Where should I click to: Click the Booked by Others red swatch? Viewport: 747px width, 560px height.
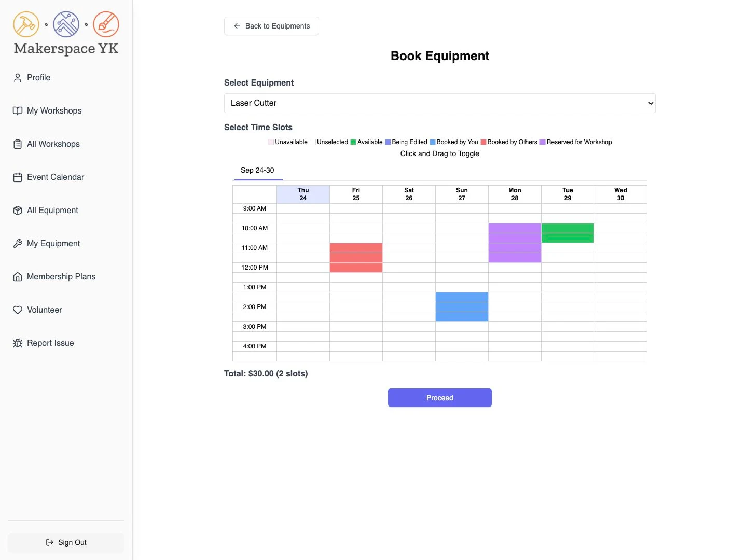point(483,142)
